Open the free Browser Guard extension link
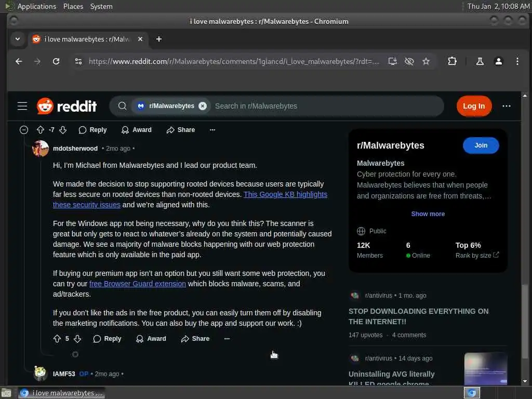This screenshot has width=532, height=399. pyautogui.click(x=137, y=284)
